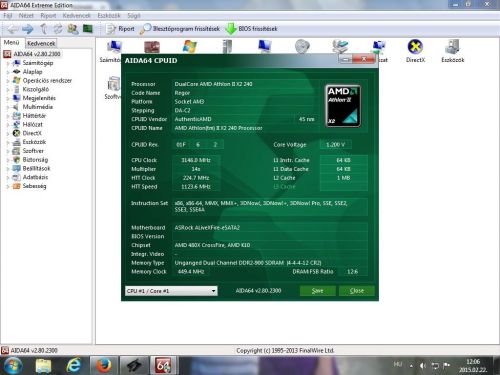Image resolution: width=500 pixels, height=375 pixels.
Task: Open the Kedvencek menu
Action: 76,15
